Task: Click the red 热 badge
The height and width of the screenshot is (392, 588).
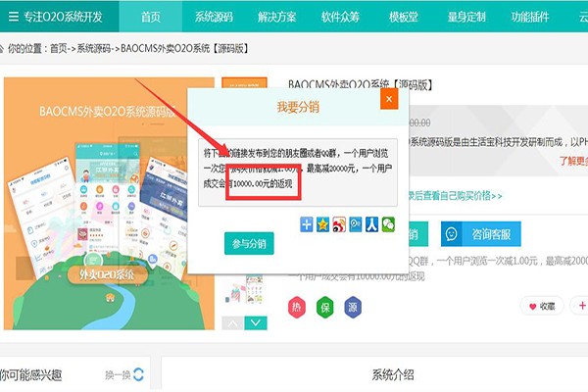Action: tap(297, 307)
